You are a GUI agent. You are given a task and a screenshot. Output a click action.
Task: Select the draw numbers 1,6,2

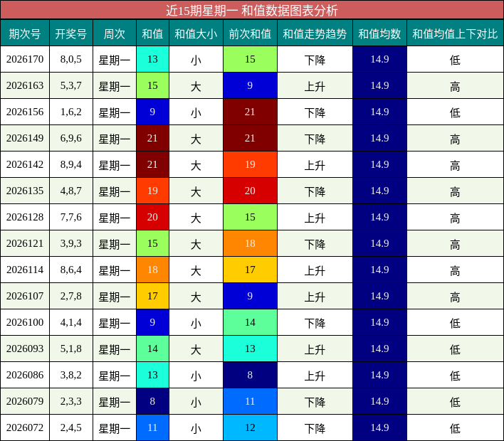tap(70, 112)
